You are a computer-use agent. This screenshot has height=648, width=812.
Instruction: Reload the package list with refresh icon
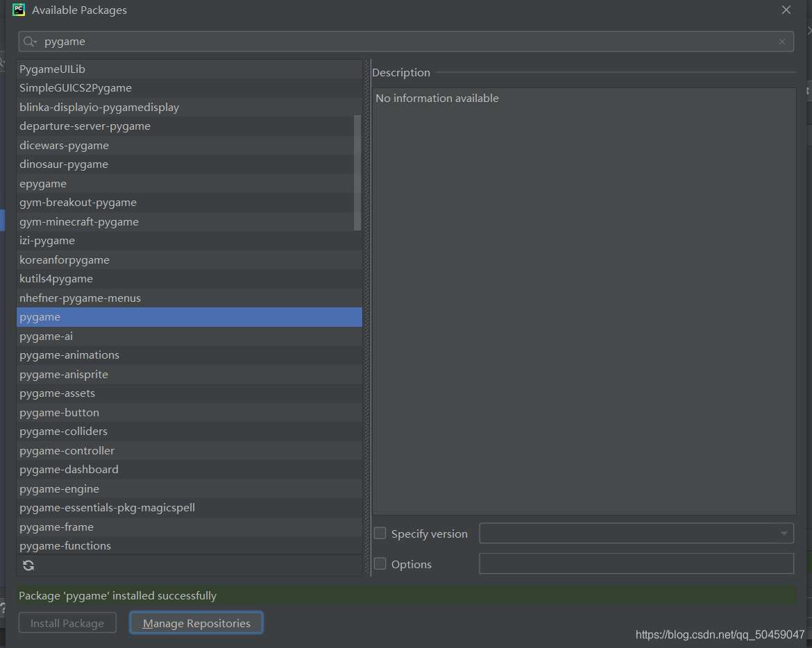tap(28, 565)
